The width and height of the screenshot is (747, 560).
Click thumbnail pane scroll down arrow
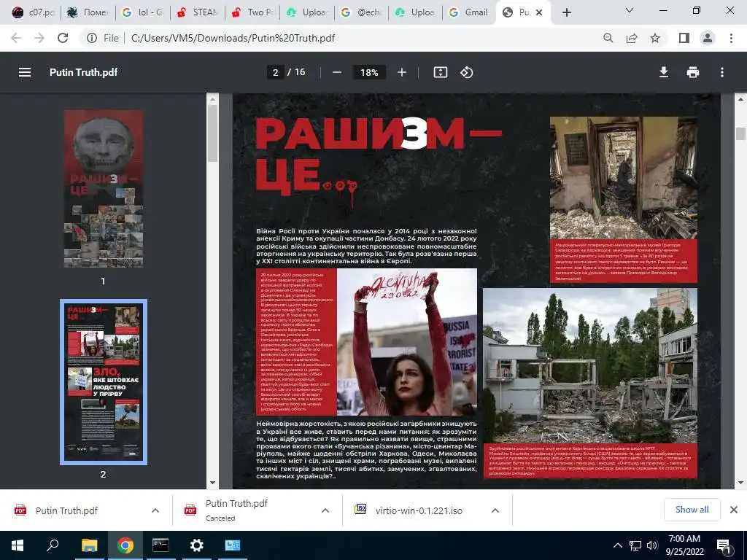212,483
